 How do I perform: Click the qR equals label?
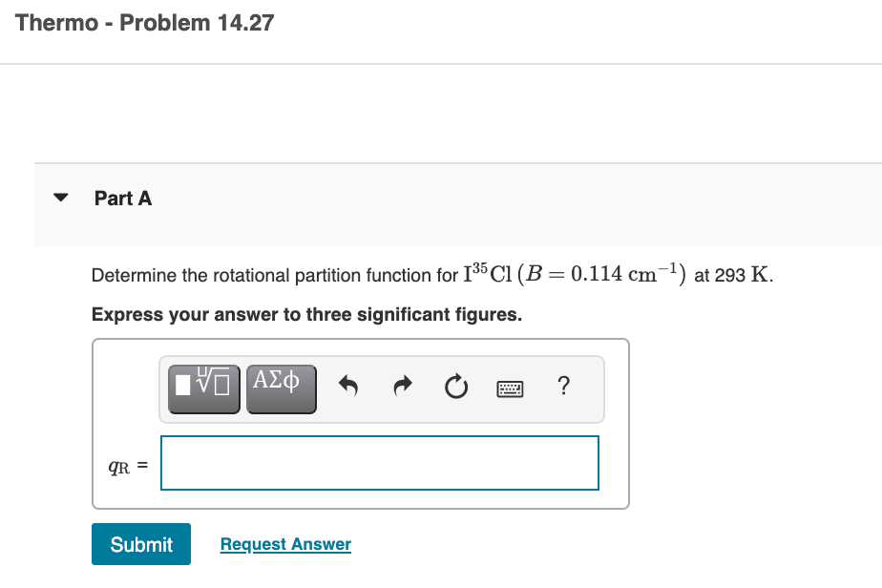[x=124, y=464]
